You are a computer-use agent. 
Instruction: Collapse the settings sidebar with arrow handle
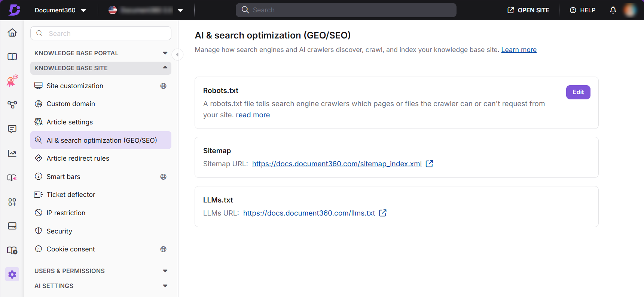pos(177,55)
